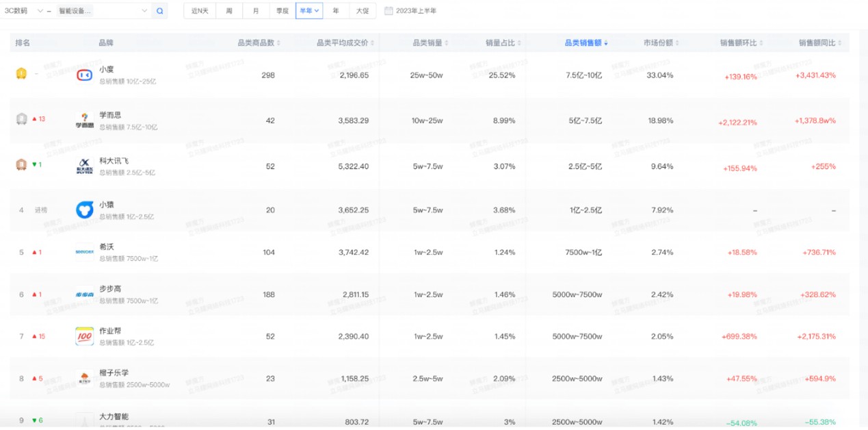Click the 步步高 brand logo
The image size is (868, 430).
tap(84, 294)
